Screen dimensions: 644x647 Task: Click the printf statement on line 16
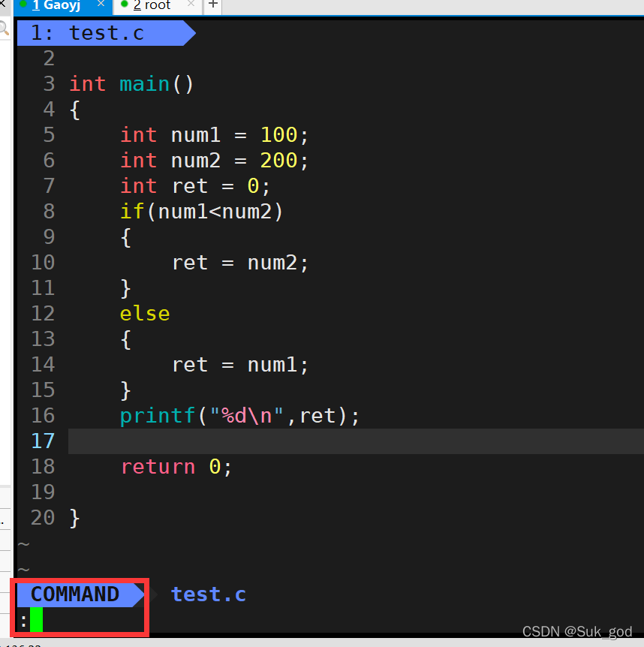point(239,416)
